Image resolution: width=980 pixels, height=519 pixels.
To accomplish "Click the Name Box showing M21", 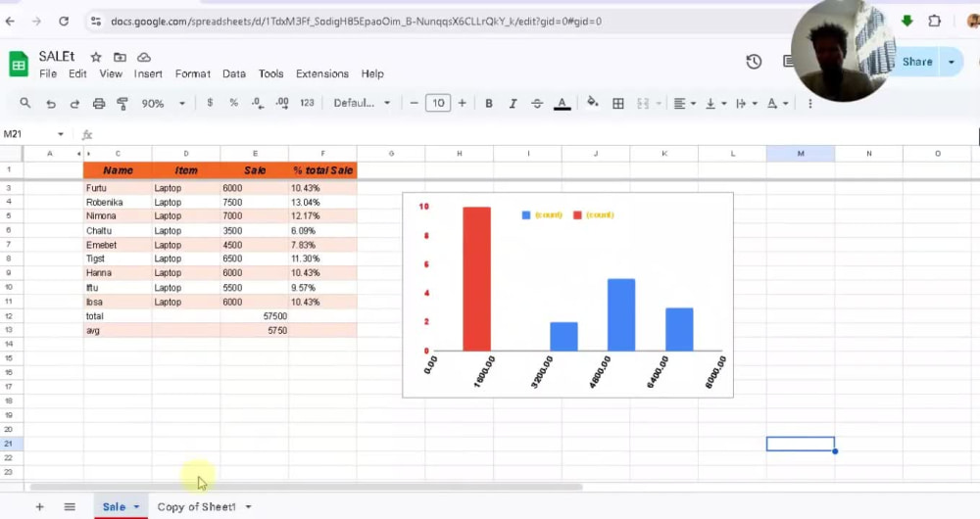I will click(28, 133).
